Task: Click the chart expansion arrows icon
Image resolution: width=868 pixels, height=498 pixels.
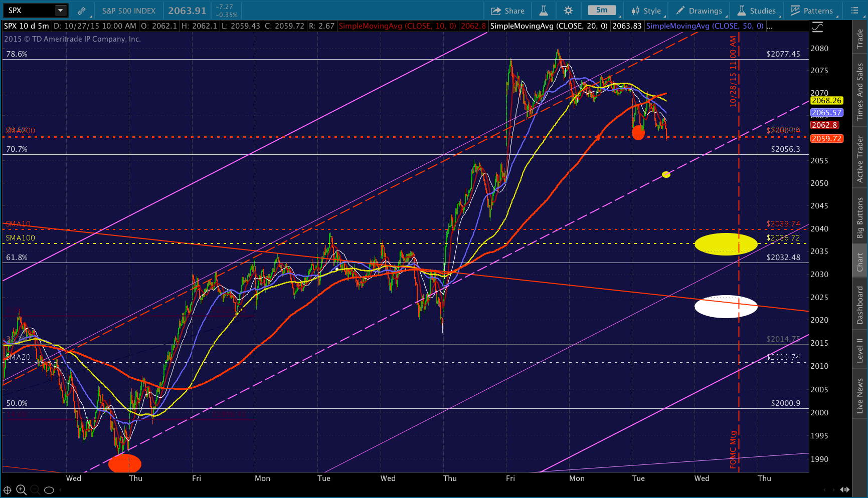Action: (845, 489)
